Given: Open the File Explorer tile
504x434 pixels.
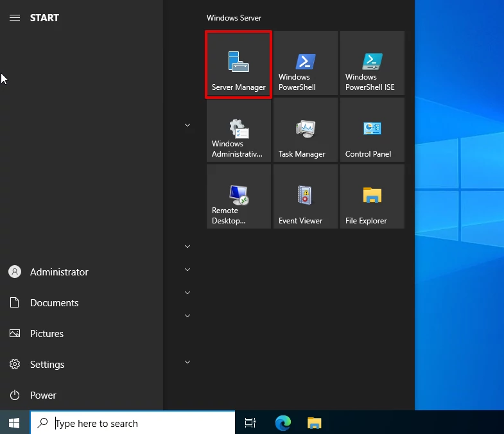Looking at the screenshot, I should [x=372, y=196].
